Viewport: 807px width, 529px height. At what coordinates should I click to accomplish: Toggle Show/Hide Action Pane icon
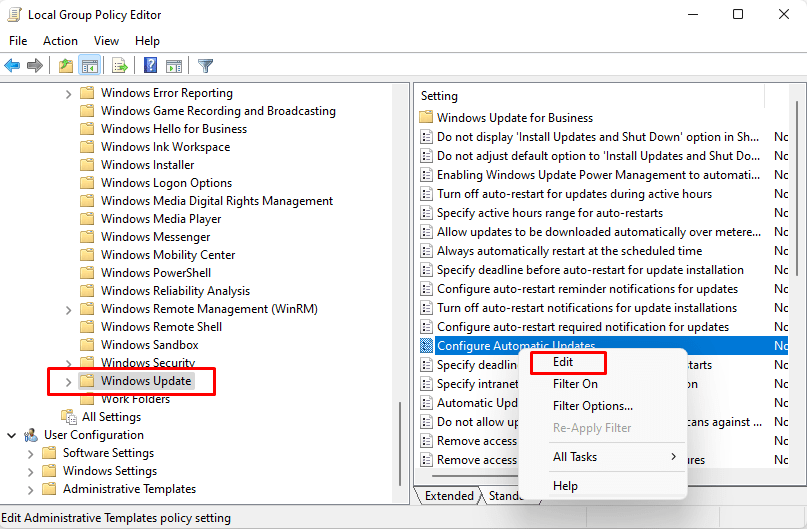click(174, 65)
